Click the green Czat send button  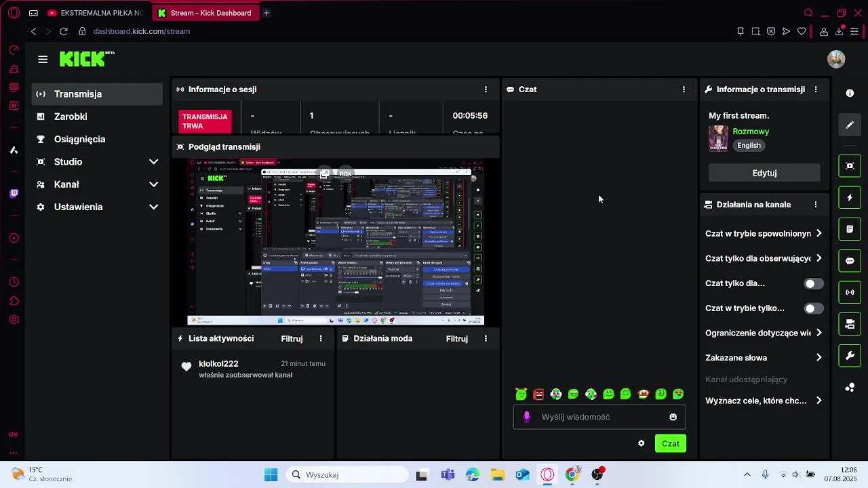coord(671,443)
